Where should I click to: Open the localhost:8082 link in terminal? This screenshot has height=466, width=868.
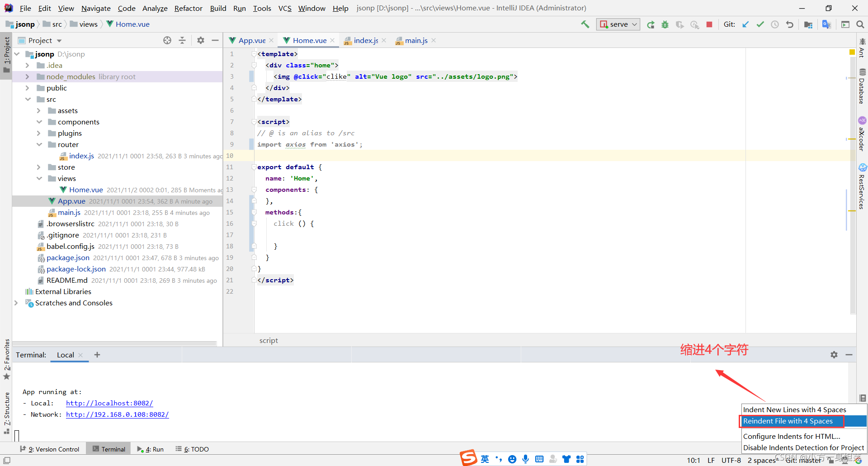(x=109, y=403)
